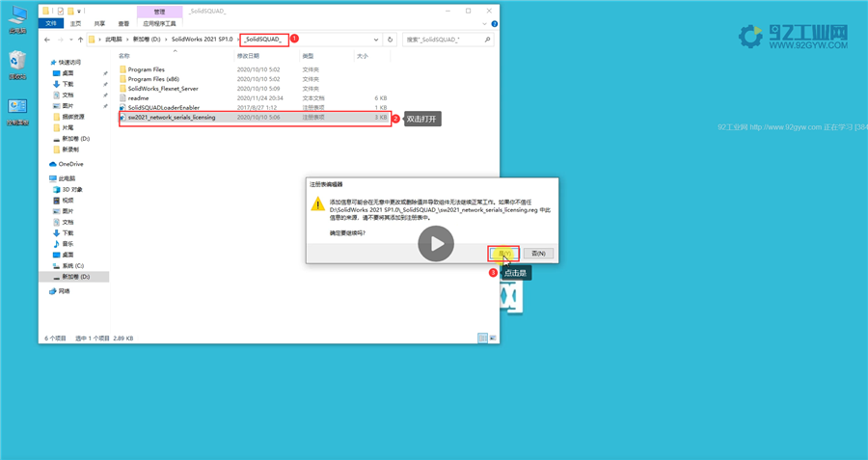Click the date cell 2017/8/27 1:12
This screenshot has height=460, width=868.
tap(258, 107)
